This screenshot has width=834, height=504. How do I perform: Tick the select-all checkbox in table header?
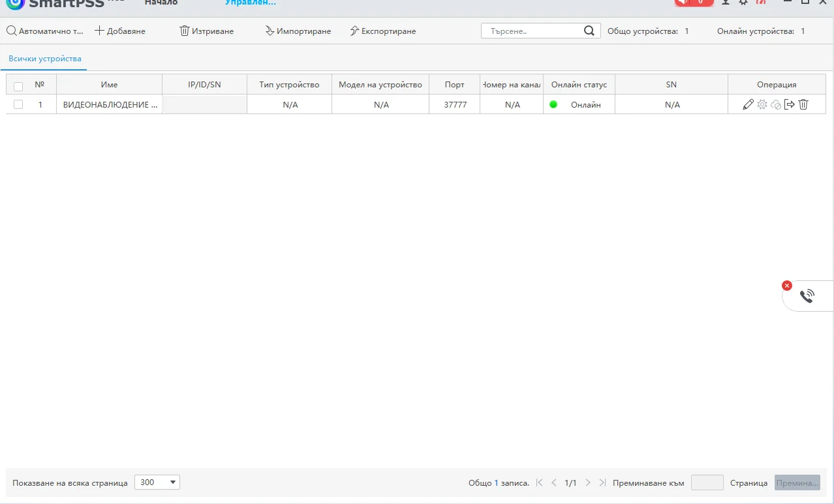tap(18, 85)
